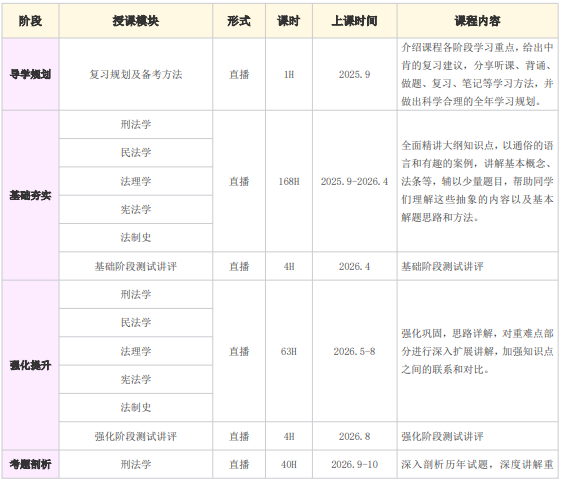The height and width of the screenshot is (484, 564).
Task: Click 直播 in the 复习规划及备考方法 row
Action: click(239, 74)
